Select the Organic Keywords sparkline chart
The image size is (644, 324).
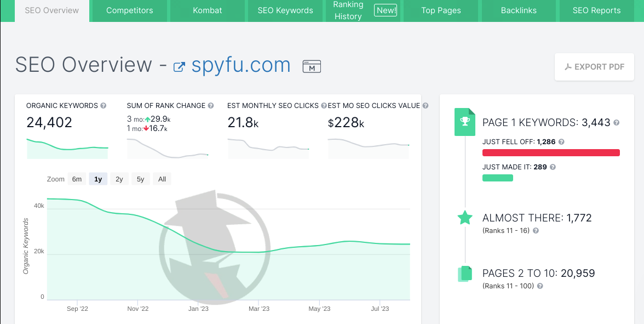click(x=67, y=149)
